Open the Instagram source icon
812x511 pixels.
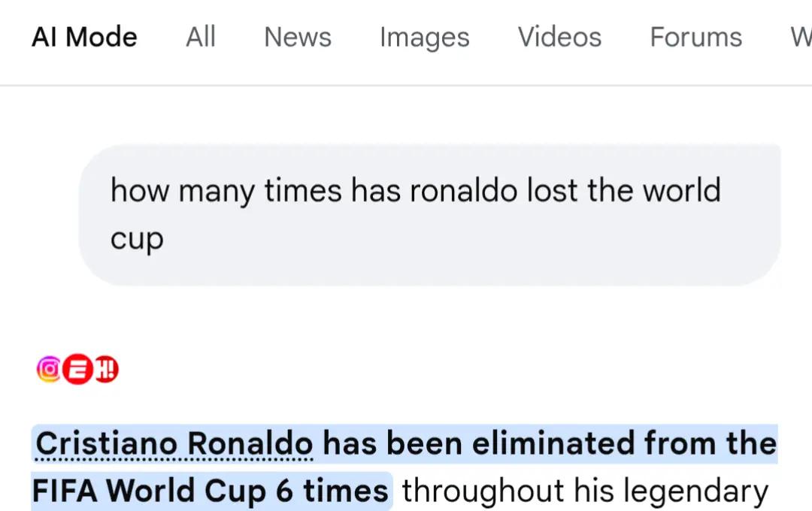[49, 369]
